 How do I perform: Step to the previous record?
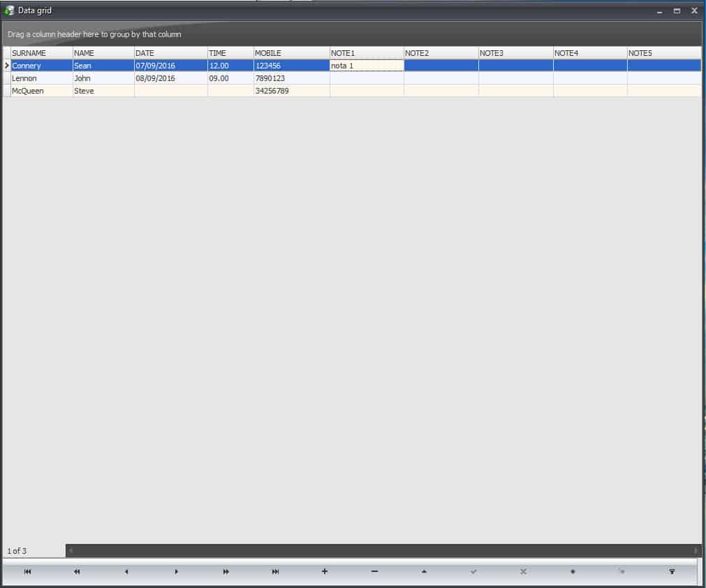[x=126, y=572]
